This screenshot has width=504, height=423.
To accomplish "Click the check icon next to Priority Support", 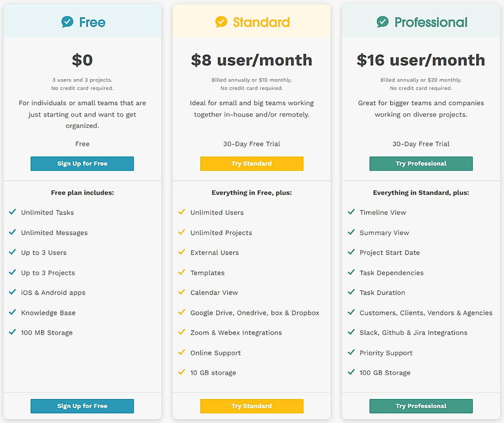I will point(351,352).
